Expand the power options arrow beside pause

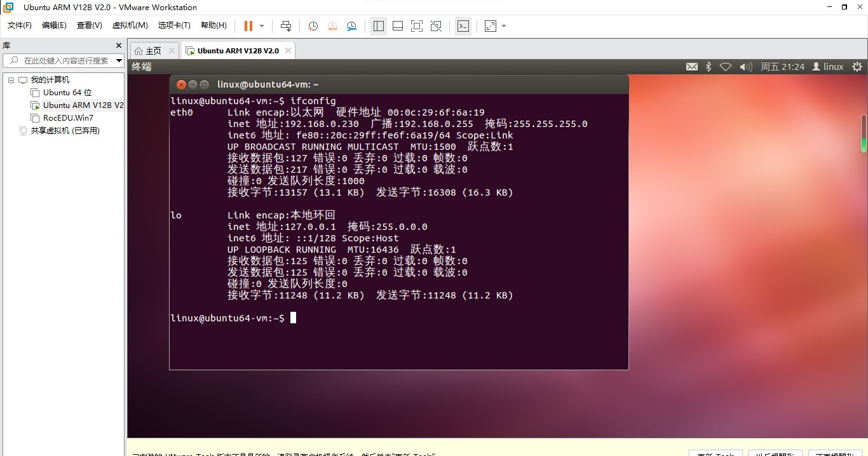click(x=262, y=26)
